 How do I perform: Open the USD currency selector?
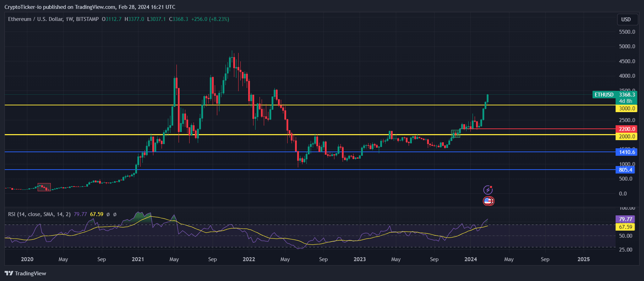[x=626, y=20]
